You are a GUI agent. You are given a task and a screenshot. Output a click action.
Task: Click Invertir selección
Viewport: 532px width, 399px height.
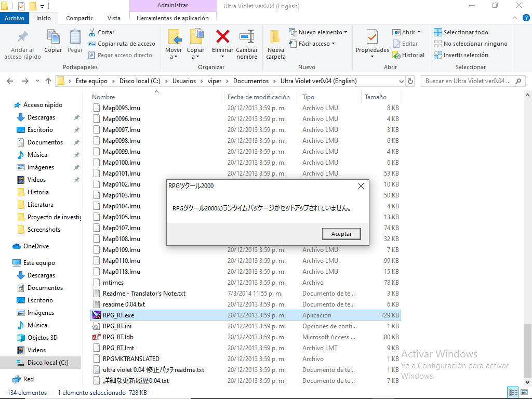coord(461,55)
